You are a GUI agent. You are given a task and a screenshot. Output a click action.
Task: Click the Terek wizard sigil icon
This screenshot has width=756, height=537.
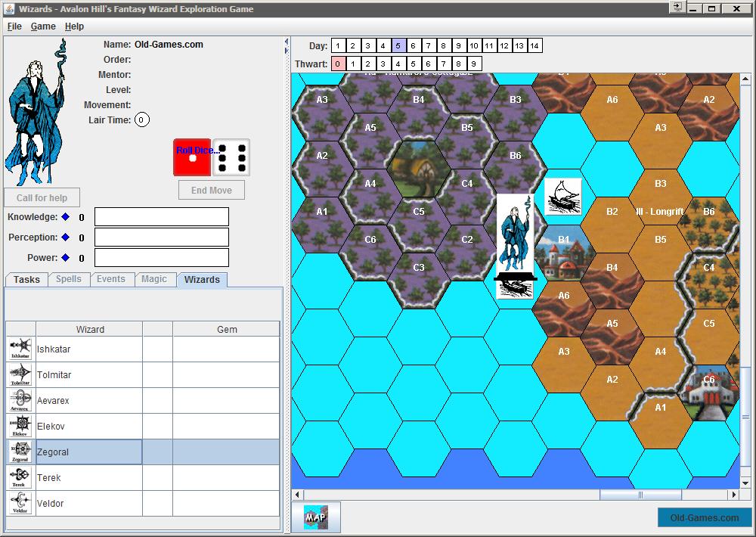[20, 478]
